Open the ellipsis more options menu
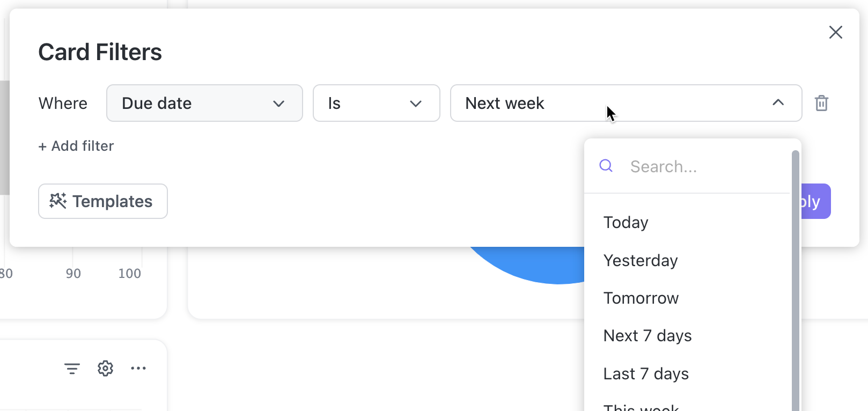 [x=139, y=368]
